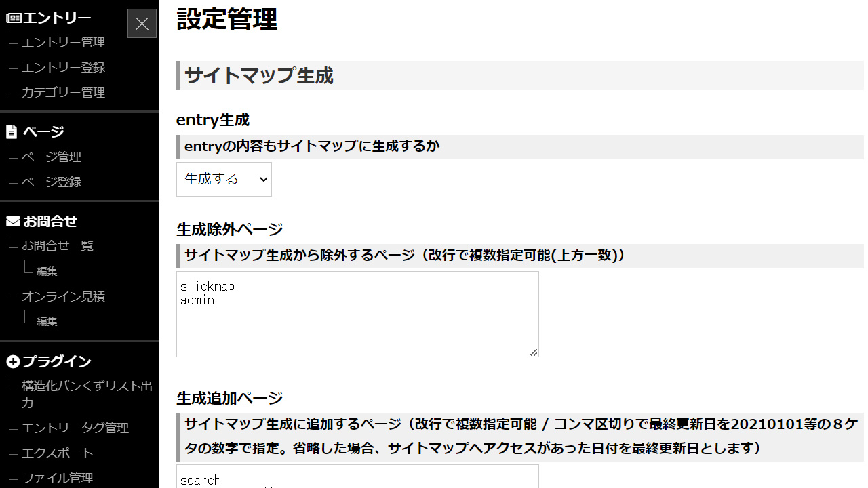
Task: Select エントリー登録 from the sidebar
Action: 63,67
